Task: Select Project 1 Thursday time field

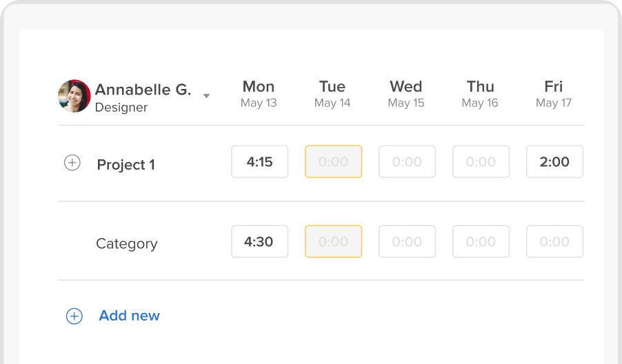Action: 481,162
